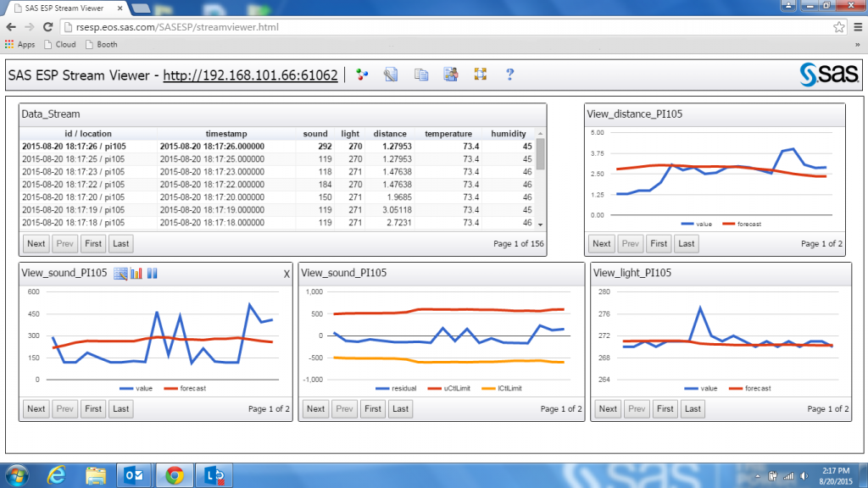Click Last in the View_distance_PI105 panel
This screenshot has height=488, width=868.
[x=687, y=243]
